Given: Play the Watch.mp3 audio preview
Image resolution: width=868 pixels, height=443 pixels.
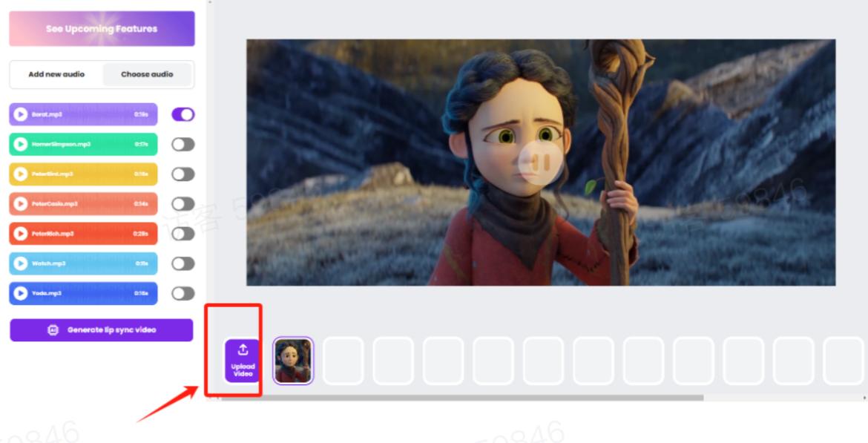Looking at the screenshot, I should (21, 263).
